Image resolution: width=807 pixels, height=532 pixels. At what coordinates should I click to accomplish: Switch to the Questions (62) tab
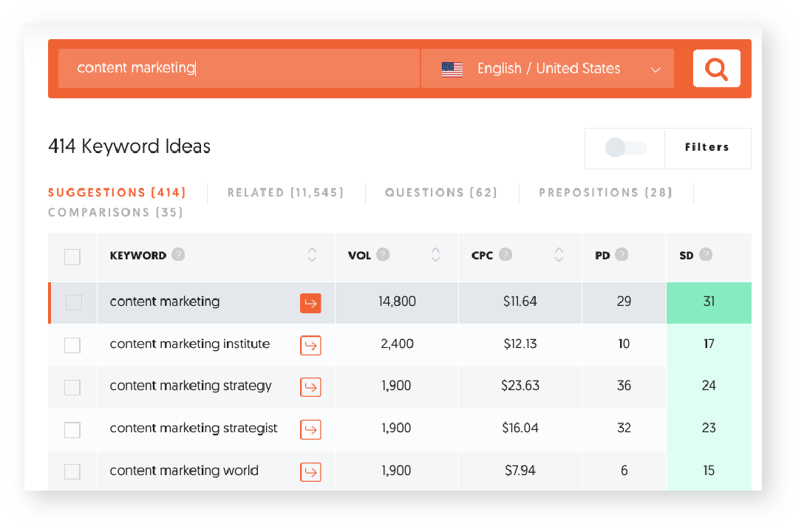click(x=440, y=193)
